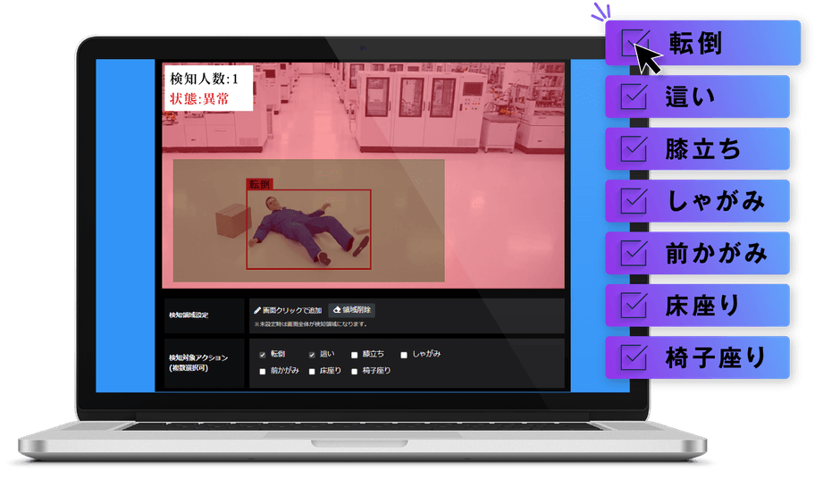Click the note ※未設定時は画面全体が検知領域になります。
Viewport: 840px width, 504px height.
coord(311,324)
